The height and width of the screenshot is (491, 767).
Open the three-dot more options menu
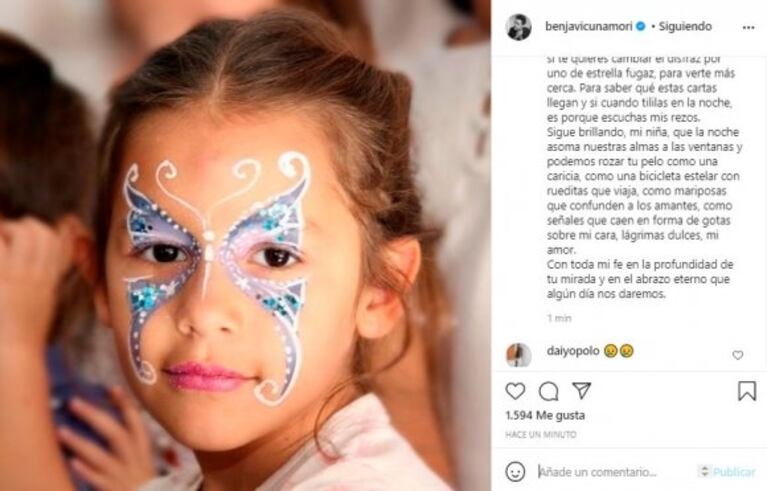point(748,27)
